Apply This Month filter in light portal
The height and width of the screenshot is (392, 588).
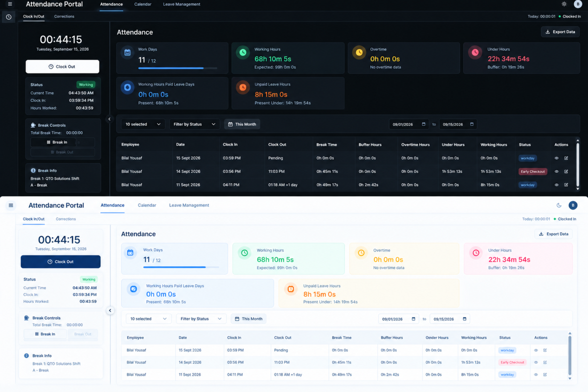(x=249, y=319)
